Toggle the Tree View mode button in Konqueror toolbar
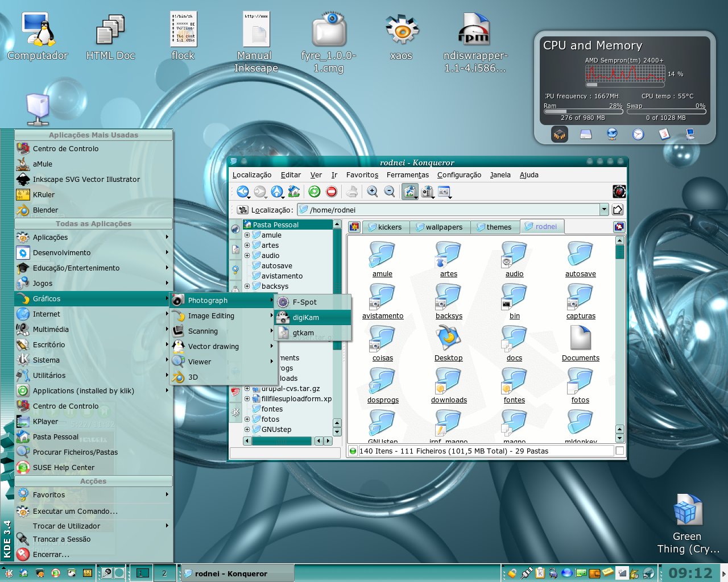Screen dimensions: 728x582 (427, 192)
